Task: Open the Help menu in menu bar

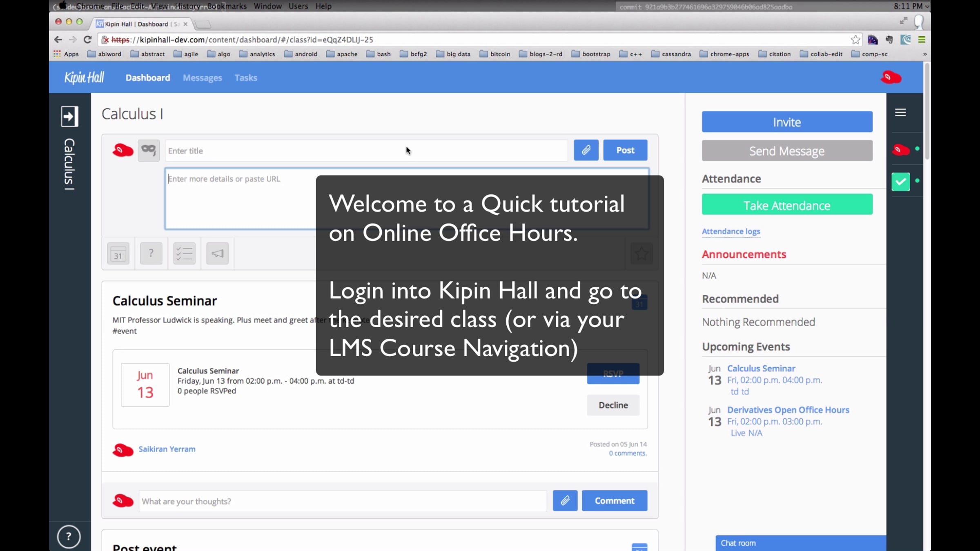Action: [323, 6]
